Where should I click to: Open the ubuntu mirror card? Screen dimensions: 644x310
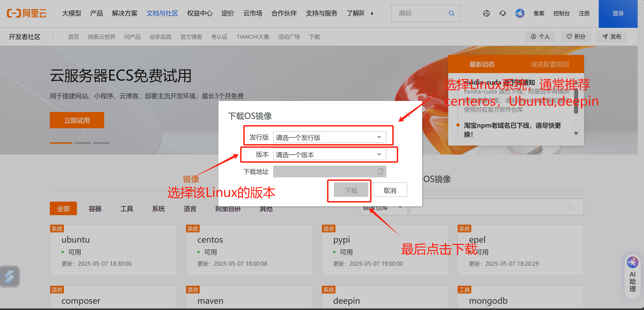113,250
